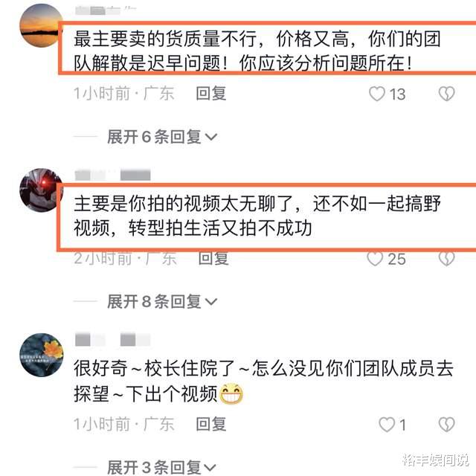
Task: Like the comment with 13 likes
Action: 377,94
